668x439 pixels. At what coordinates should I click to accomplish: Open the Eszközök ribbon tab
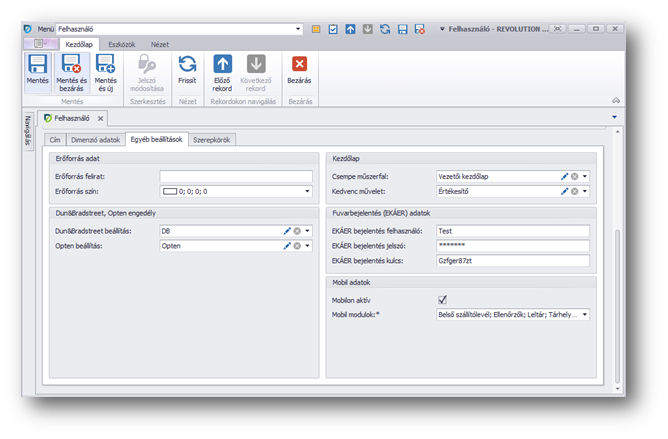pyautogui.click(x=124, y=45)
